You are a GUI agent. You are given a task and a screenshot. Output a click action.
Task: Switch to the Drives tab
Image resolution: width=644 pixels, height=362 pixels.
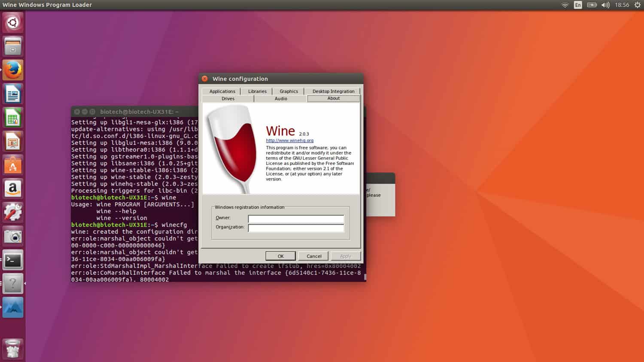click(x=228, y=99)
